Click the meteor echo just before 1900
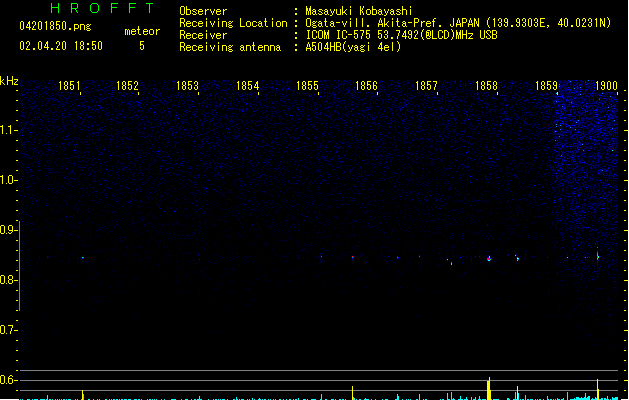 point(598,255)
